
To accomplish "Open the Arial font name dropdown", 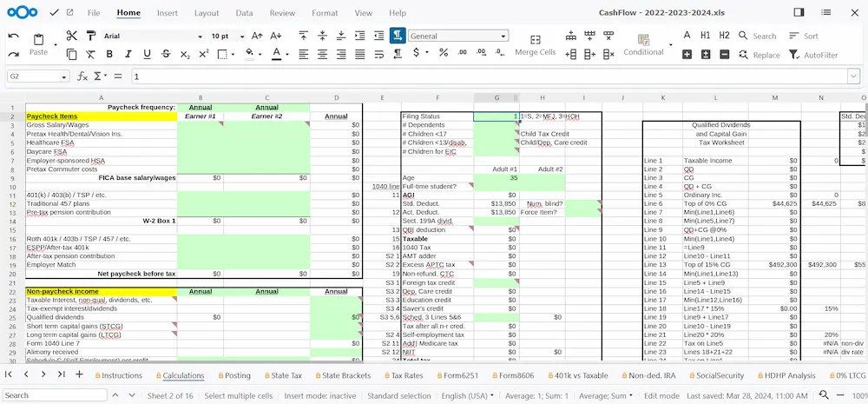I will pyautogui.click(x=200, y=36).
